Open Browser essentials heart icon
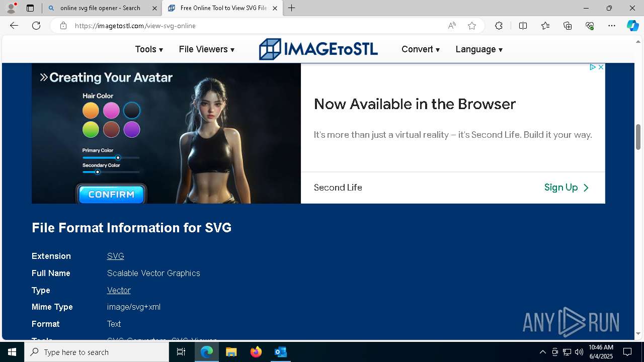The width and height of the screenshot is (644, 362). click(x=590, y=26)
